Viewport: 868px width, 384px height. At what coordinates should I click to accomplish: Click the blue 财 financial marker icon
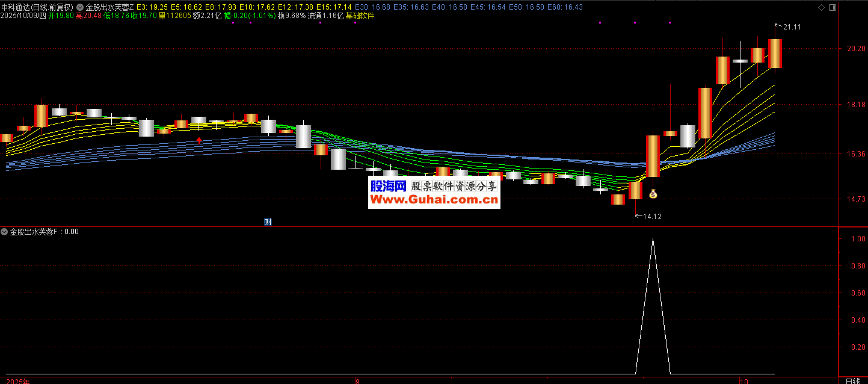pos(268,221)
